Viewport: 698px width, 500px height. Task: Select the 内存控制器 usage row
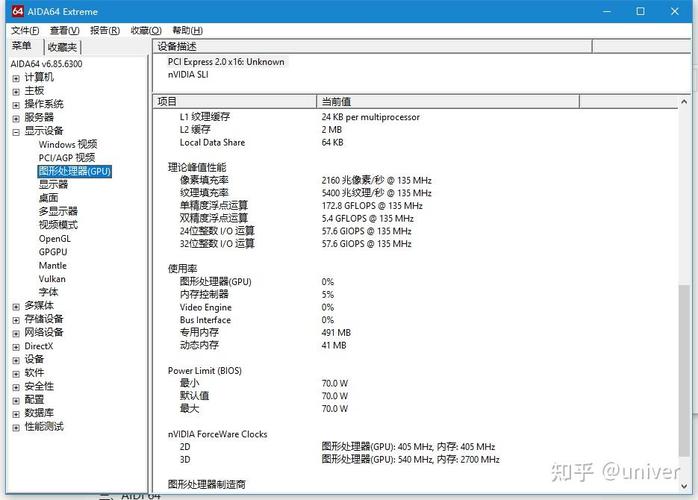tap(257, 294)
